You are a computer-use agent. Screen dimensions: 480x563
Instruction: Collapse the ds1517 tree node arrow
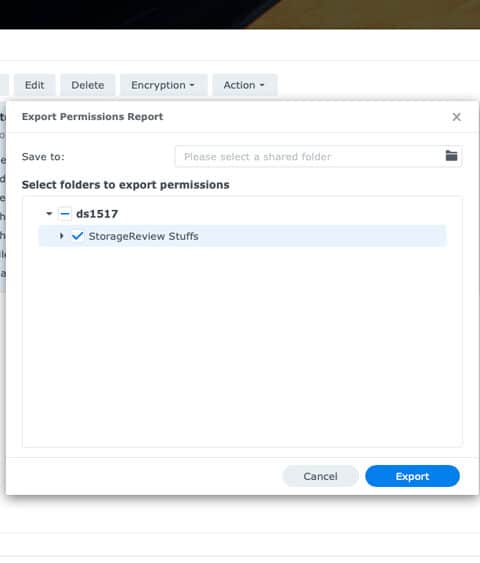coord(49,214)
